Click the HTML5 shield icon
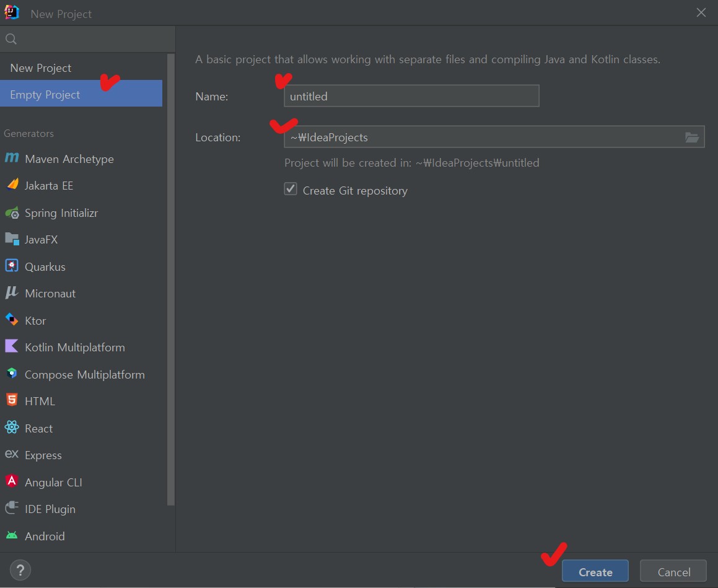The image size is (718, 588). [x=12, y=400]
